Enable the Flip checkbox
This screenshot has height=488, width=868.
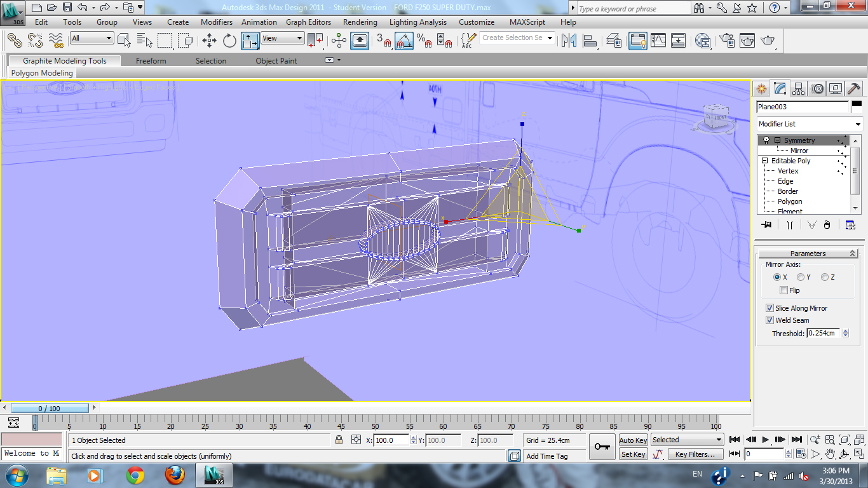[784, 290]
